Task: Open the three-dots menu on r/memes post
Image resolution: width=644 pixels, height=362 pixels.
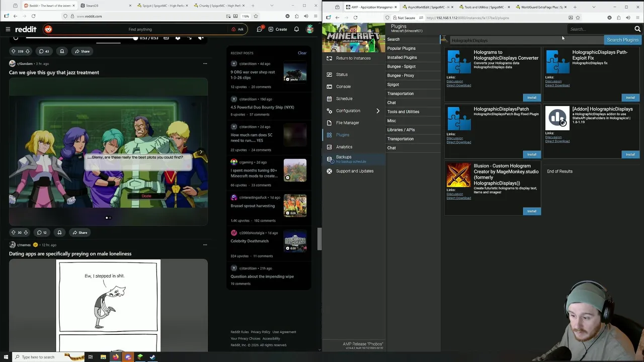Action: tap(205, 245)
